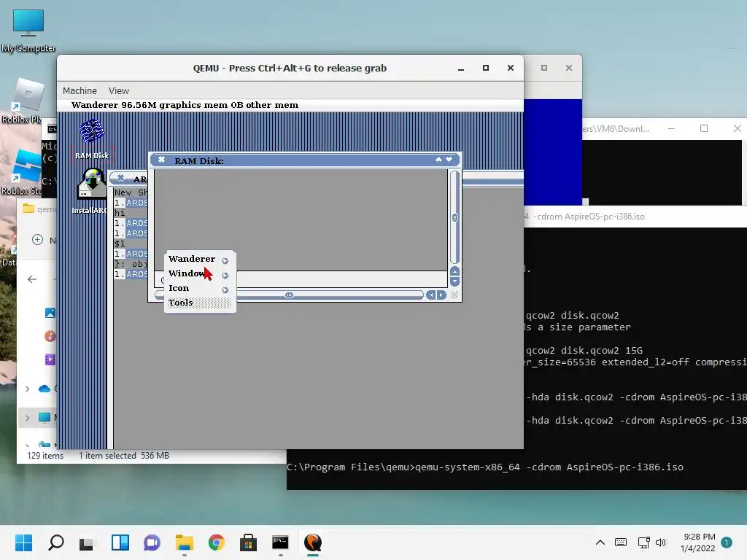Open the touch keyboard tray icon
Screen dimensions: 747x560
621,542
